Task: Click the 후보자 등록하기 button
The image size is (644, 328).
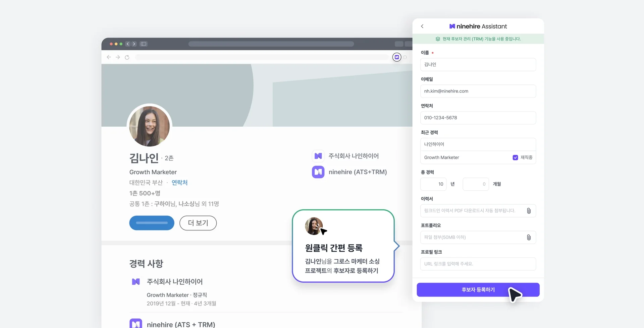Action: coord(478,290)
